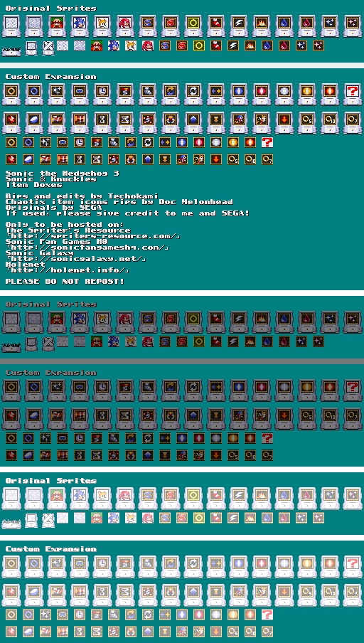This screenshot has height=643, width=364.
Task: Click the full-color loose red down-arrow icon
Action: pos(216,159)
